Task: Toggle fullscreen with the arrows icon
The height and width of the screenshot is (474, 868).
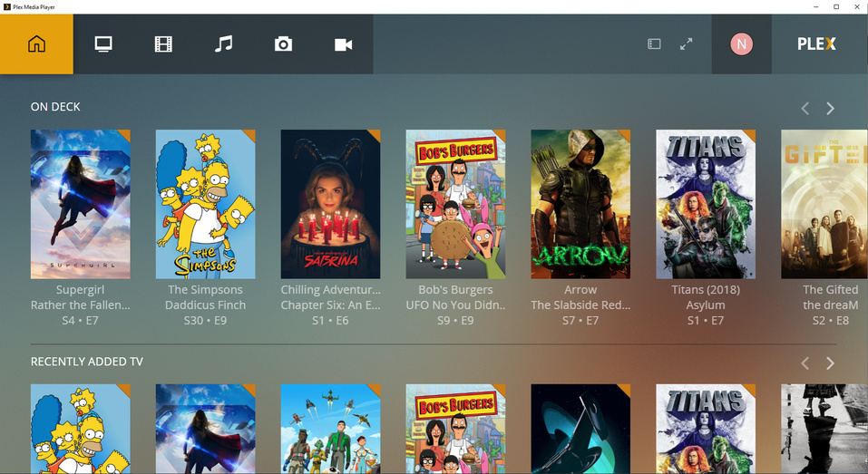Action: click(x=686, y=44)
